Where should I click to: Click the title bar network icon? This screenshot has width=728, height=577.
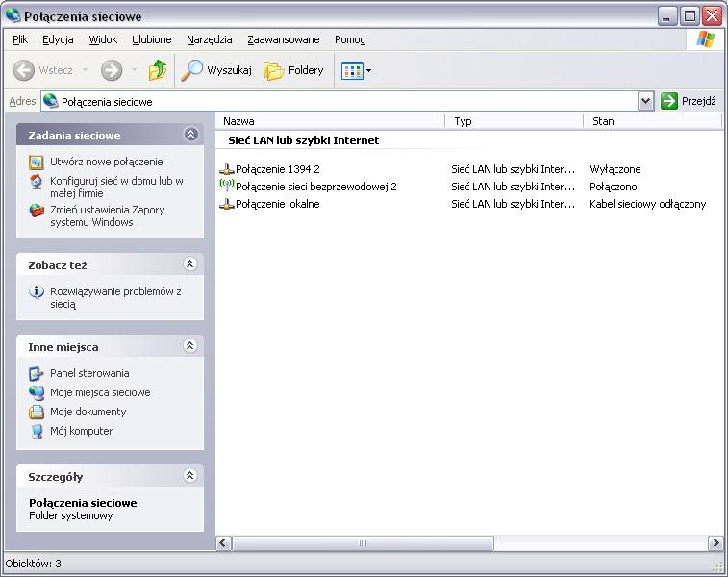click(x=13, y=15)
